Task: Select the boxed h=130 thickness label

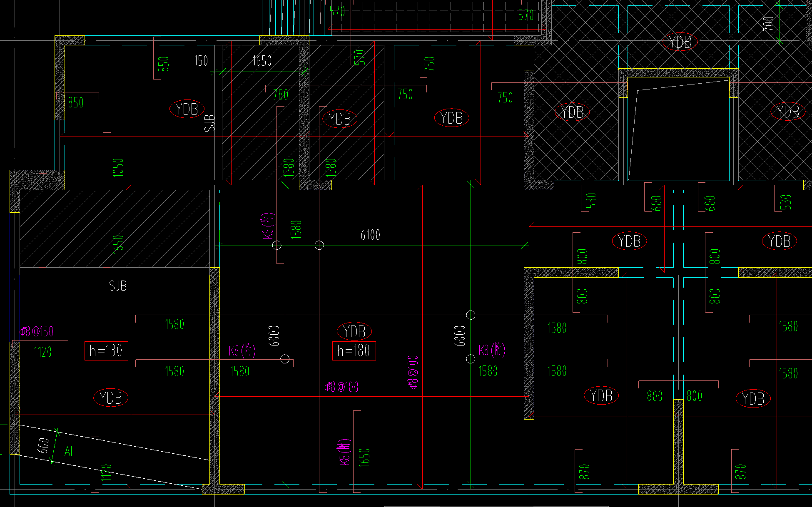Action: (106, 351)
